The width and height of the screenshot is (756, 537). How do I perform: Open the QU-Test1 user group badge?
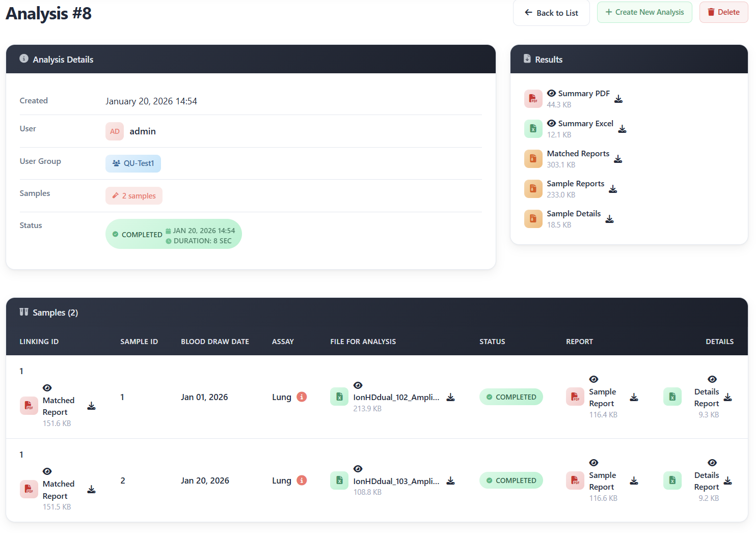coord(133,163)
